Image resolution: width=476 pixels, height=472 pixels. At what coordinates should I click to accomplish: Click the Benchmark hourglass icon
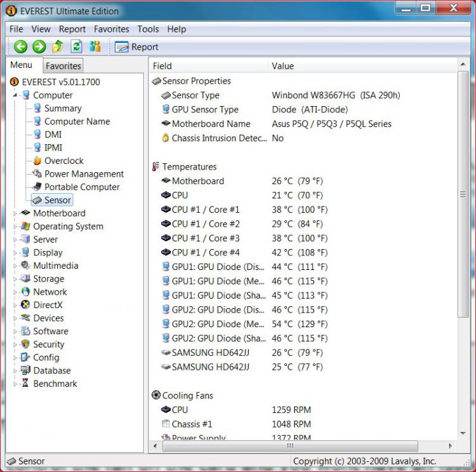[x=26, y=383]
